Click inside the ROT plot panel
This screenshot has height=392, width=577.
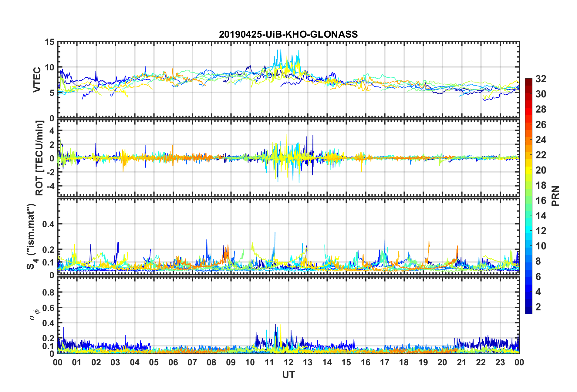coord(288,158)
